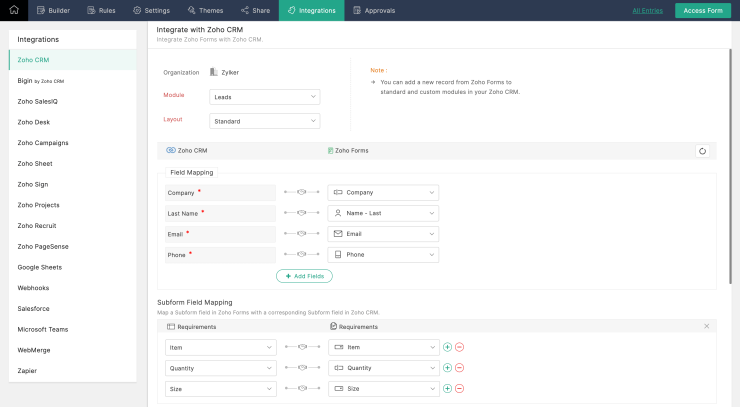Click the link icon between Company fields
The height and width of the screenshot is (407, 740).
(x=301, y=192)
